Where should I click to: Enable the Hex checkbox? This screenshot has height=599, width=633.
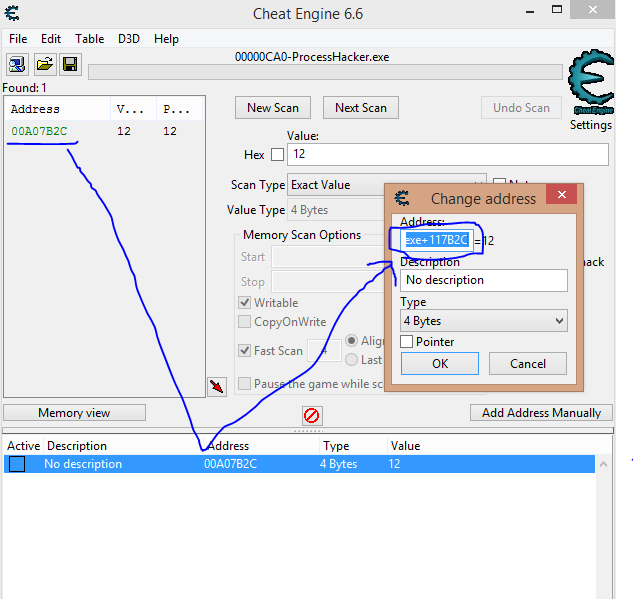(277, 155)
